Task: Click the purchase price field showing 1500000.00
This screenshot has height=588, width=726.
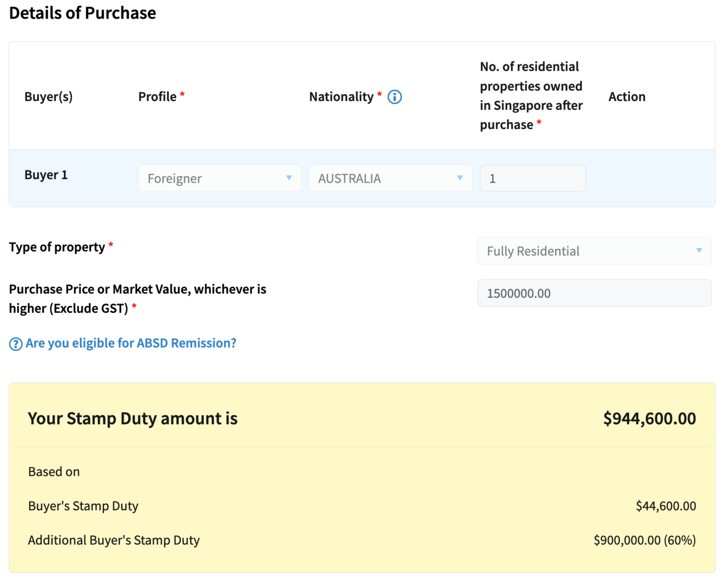Action: tap(594, 293)
